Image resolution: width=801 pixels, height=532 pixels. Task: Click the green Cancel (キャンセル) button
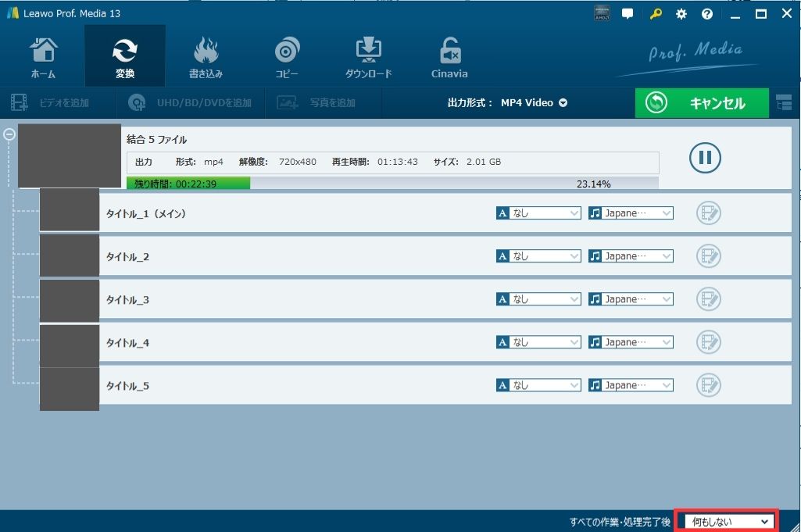[x=702, y=103]
